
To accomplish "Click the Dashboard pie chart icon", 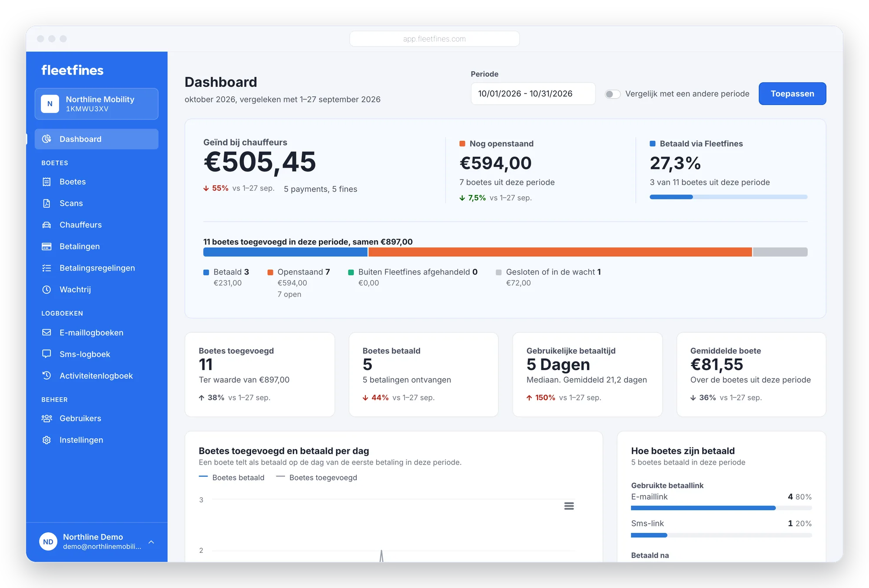I will pos(46,139).
